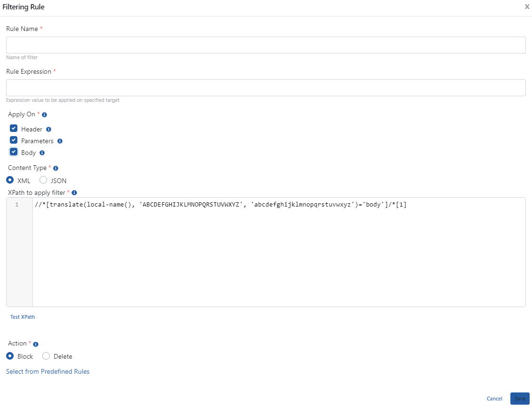Click info icon beside Header label

[48, 129]
